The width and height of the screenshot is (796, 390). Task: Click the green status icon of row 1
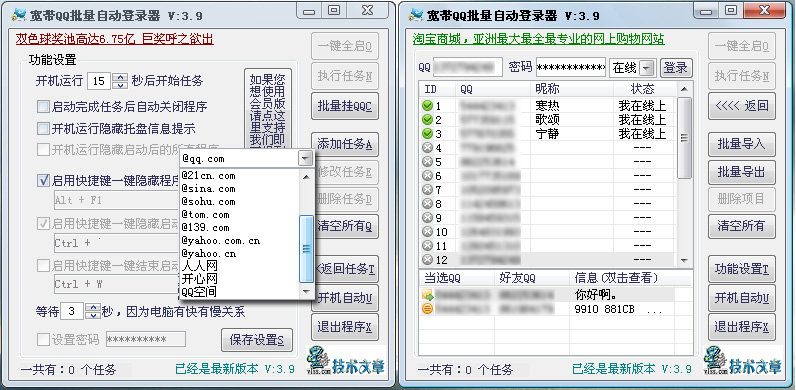pyautogui.click(x=427, y=106)
